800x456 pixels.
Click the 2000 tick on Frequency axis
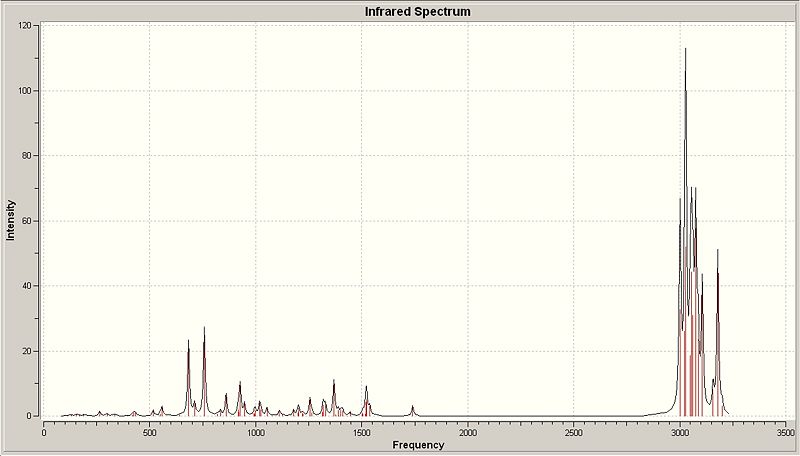[x=468, y=433]
